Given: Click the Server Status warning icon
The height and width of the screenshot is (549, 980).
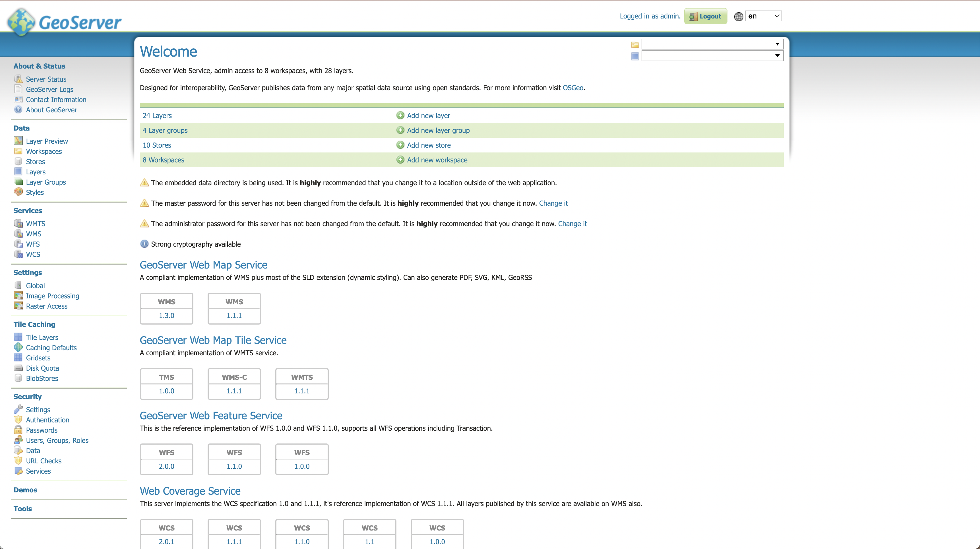Looking at the screenshot, I should coord(18,79).
